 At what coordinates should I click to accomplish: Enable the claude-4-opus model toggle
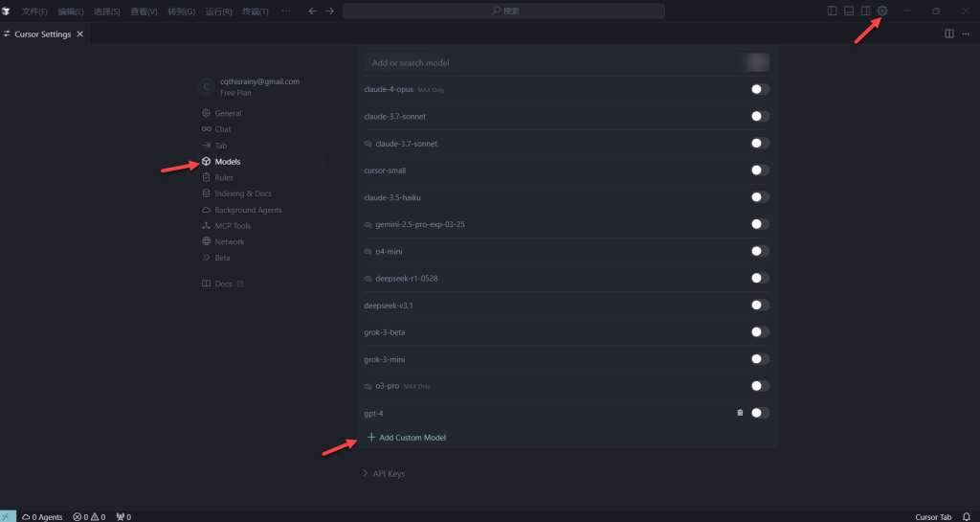tap(760, 89)
